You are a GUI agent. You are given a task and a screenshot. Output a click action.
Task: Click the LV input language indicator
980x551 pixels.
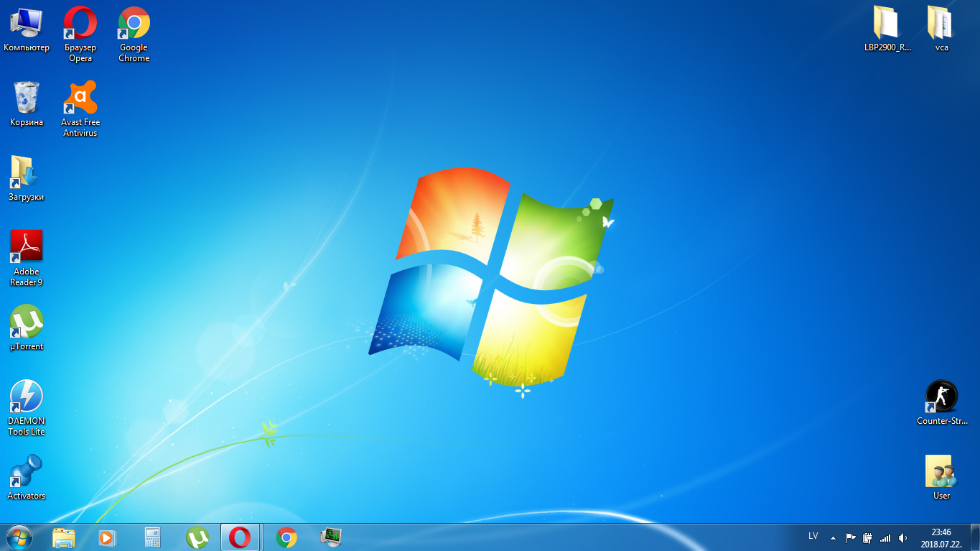point(813,537)
